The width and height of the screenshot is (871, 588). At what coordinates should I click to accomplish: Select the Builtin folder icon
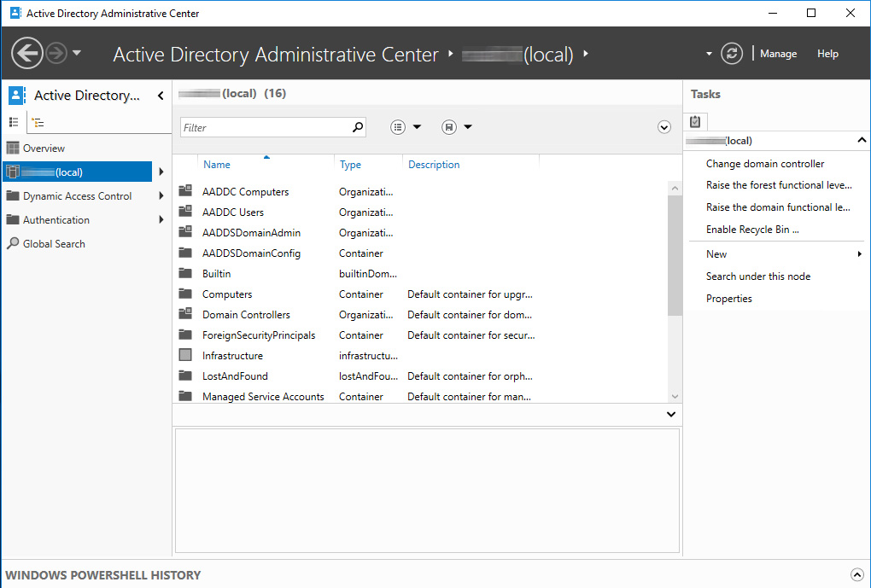coord(185,273)
